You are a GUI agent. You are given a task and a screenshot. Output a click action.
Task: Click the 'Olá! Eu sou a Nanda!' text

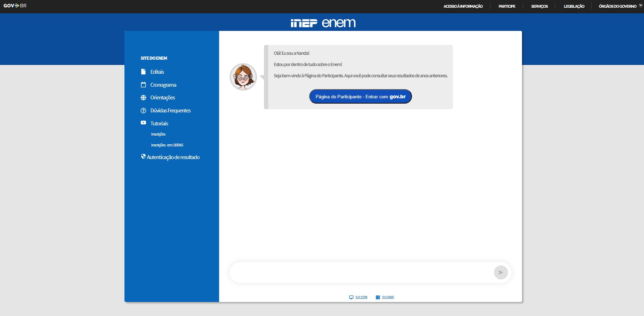point(292,53)
